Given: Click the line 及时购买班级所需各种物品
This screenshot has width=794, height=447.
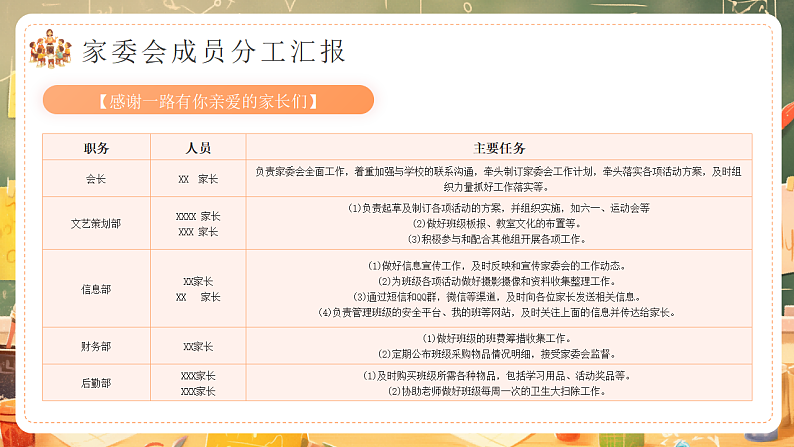Looking at the screenshot, I should (497, 376).
